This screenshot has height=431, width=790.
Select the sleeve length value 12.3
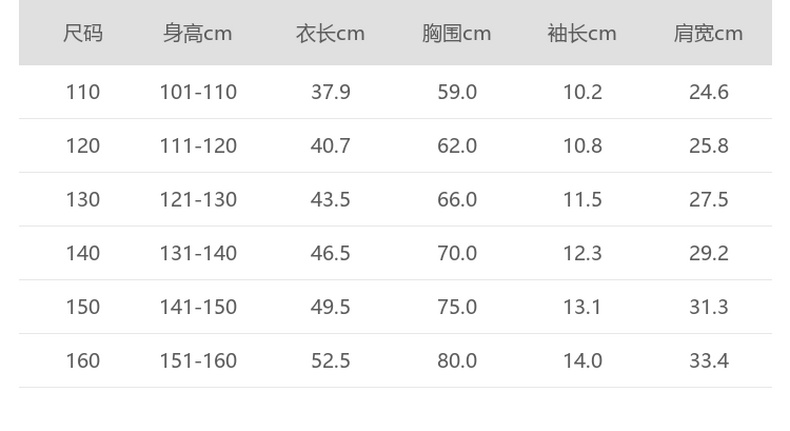582,253
